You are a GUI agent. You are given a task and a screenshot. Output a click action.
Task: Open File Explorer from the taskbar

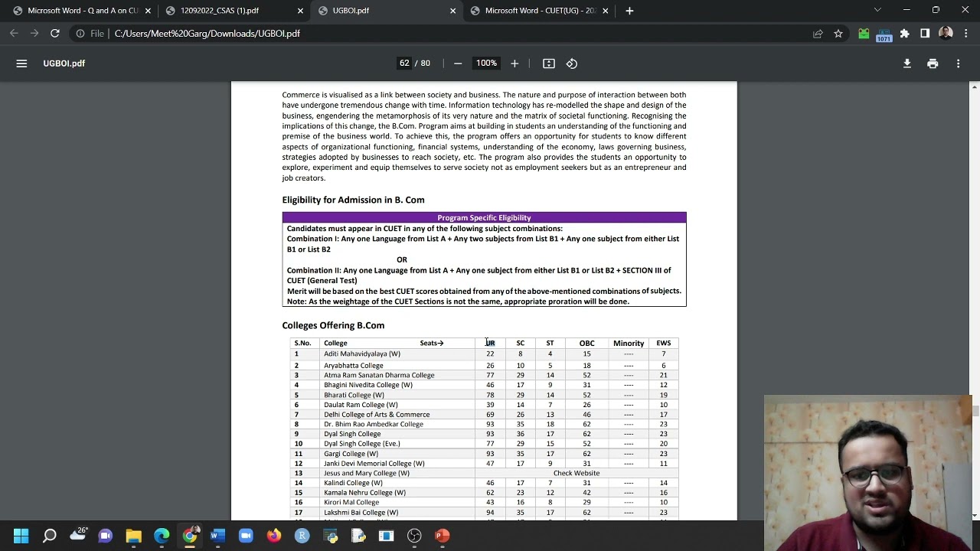[134, 536]
